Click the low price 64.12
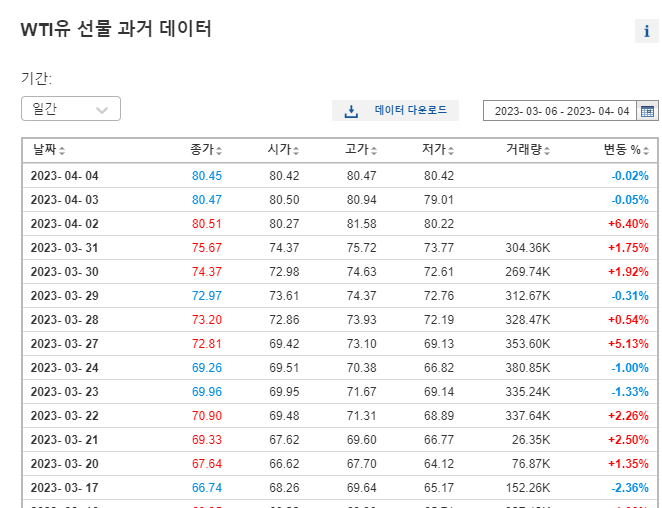The height and width of the screenshot is (508, 662). pyautogui.click(x=439, y=465)
